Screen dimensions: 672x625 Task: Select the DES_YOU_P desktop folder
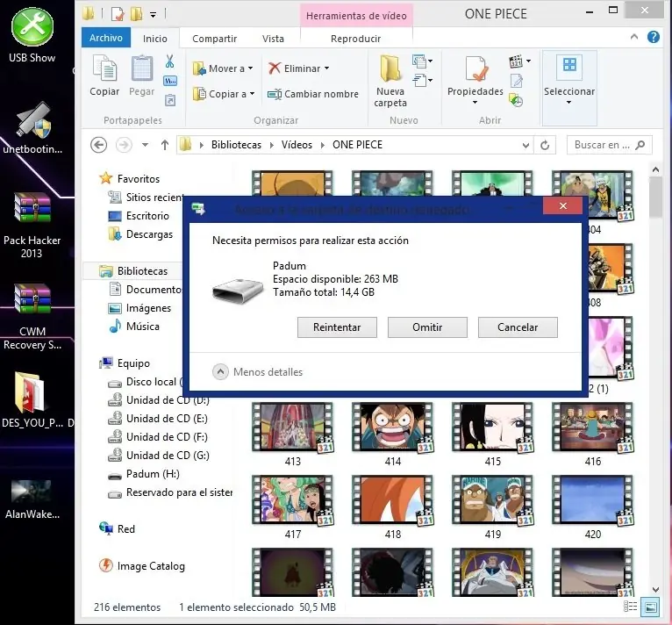click(x=32, y=400)
